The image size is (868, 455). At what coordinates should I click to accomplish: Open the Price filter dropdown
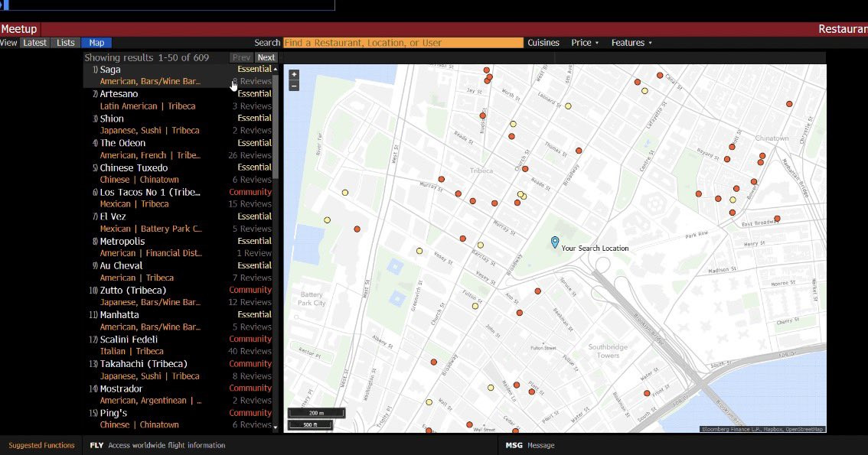coord(585,43)
